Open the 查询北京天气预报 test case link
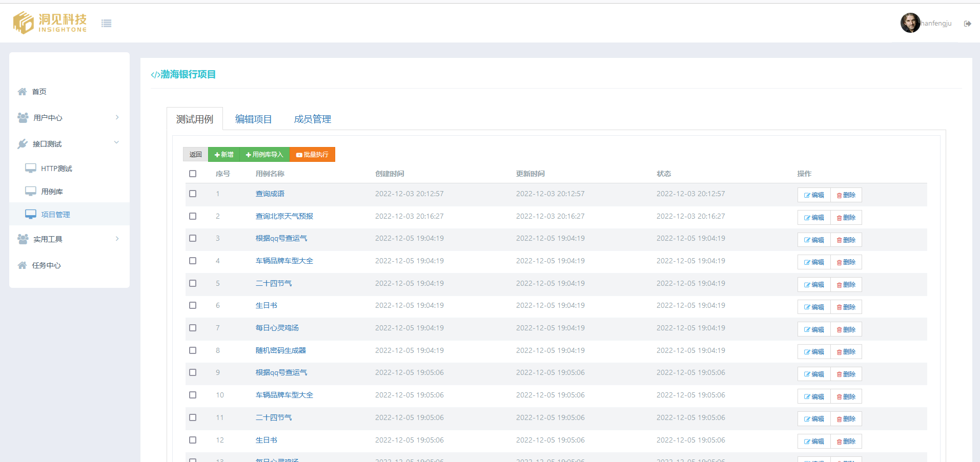 point(284,216)
